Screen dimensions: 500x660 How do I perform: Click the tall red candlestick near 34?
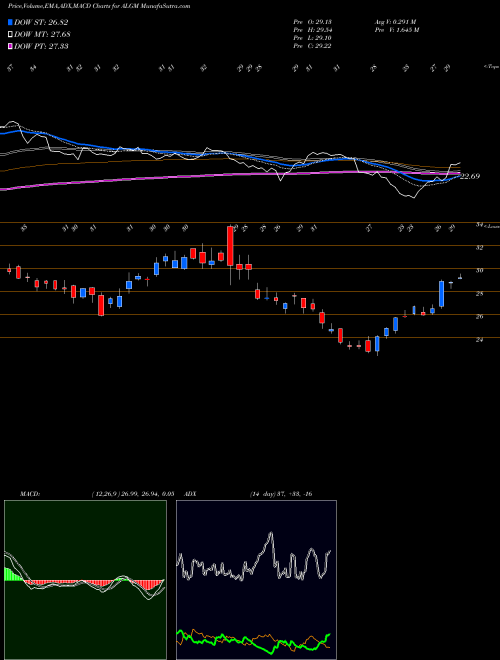tap(230, 246)
